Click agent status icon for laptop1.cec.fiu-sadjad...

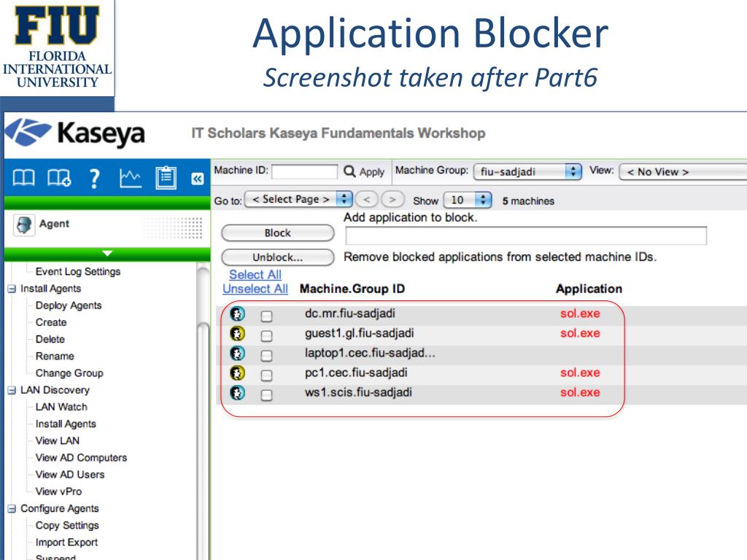[x=237, y=354]
